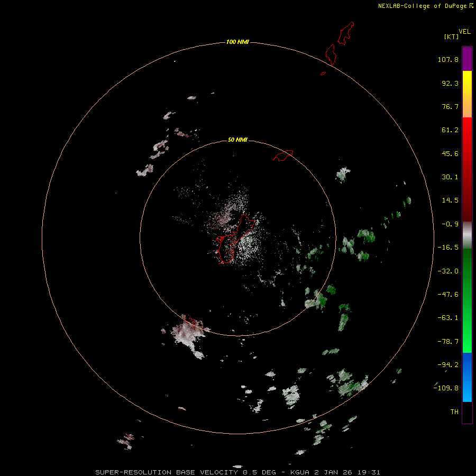The width and height of the screenshot is (476, 476).
Task: Click the purple segment of velocity color bar
Action: coord(467,59)
